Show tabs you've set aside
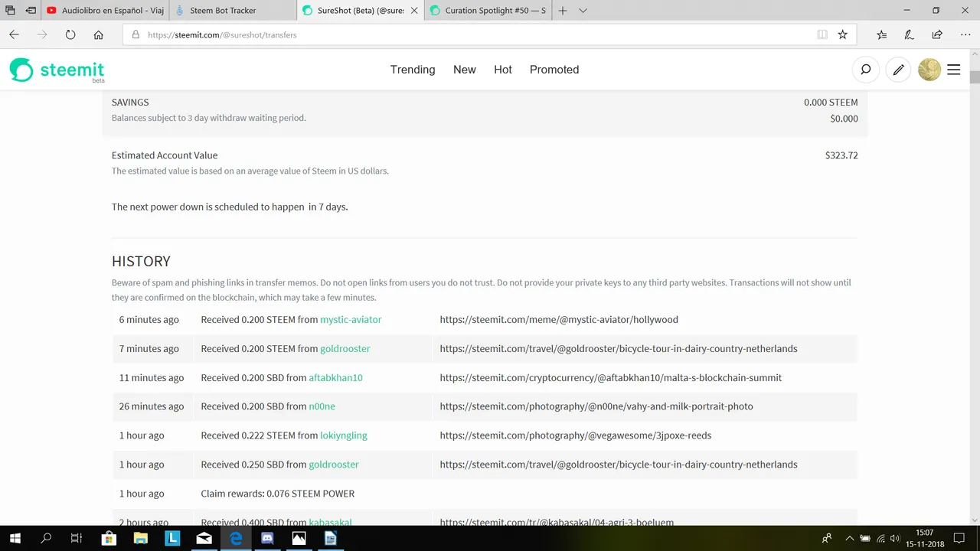The height and width of the screenshot is (551, 980). click(10, 11)
